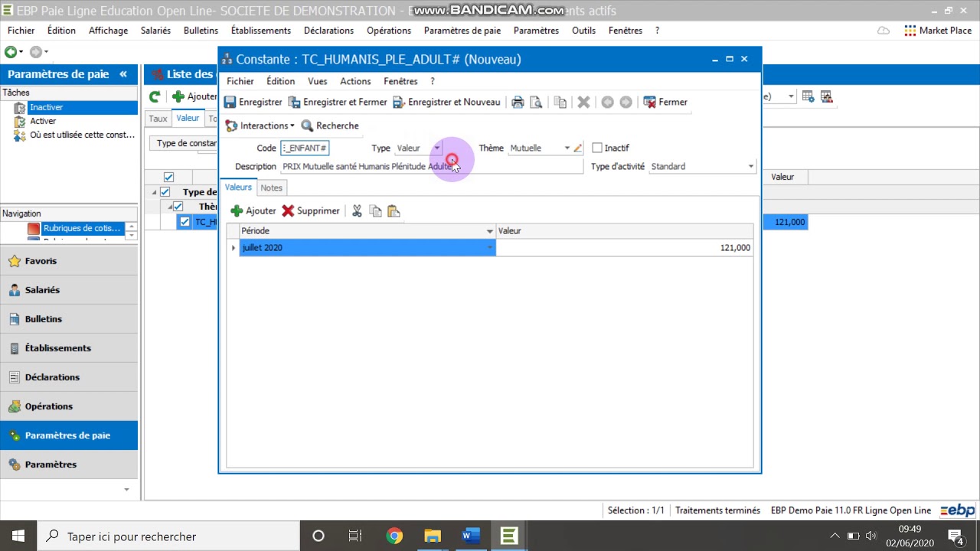
Task: Open the Favoris navigation section
Action: point(69,261)
